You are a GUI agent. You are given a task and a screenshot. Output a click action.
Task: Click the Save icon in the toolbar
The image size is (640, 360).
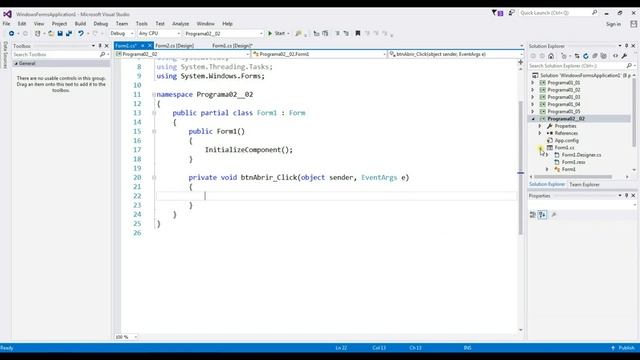pos(60,33)
